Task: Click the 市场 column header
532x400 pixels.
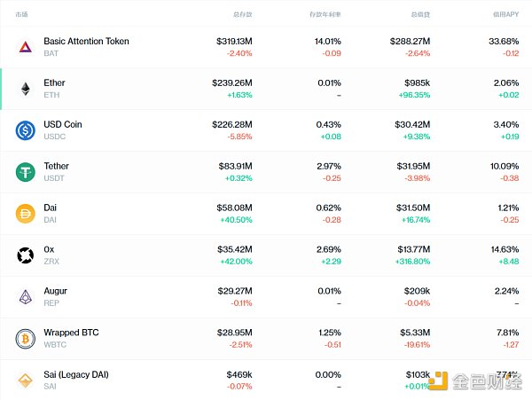Action: pyautogui.click(x=21, y=14)
